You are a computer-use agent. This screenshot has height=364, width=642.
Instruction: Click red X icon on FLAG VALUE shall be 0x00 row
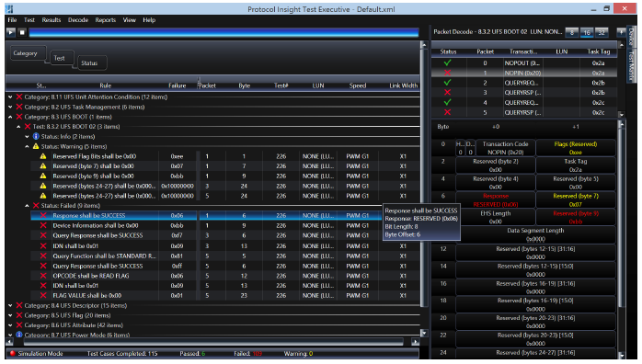43,295
